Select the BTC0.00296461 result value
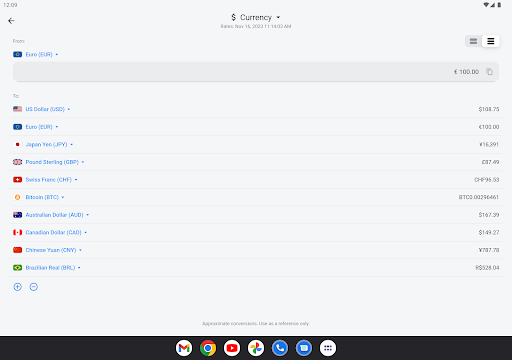This screenshot has height=360, width=512. [479, 197]
